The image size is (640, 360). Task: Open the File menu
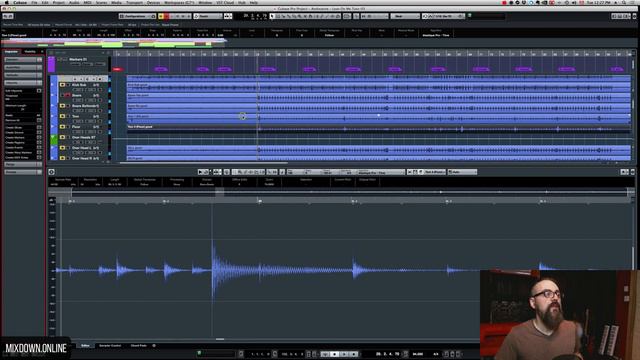34,2
